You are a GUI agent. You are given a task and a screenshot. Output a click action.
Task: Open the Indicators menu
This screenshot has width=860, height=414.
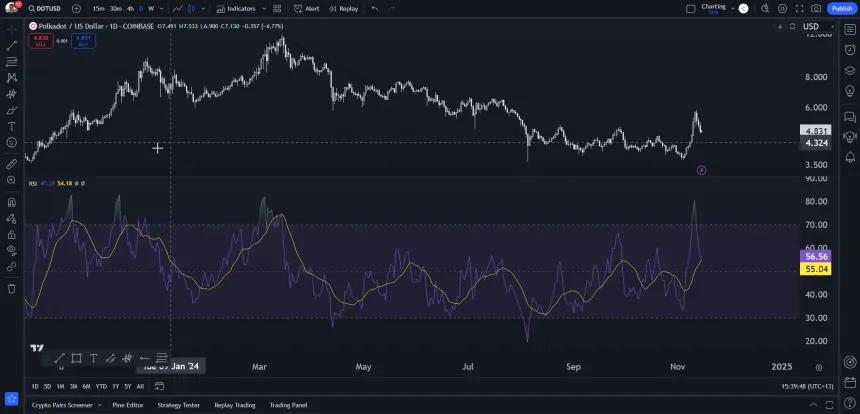tap(236, 9)
